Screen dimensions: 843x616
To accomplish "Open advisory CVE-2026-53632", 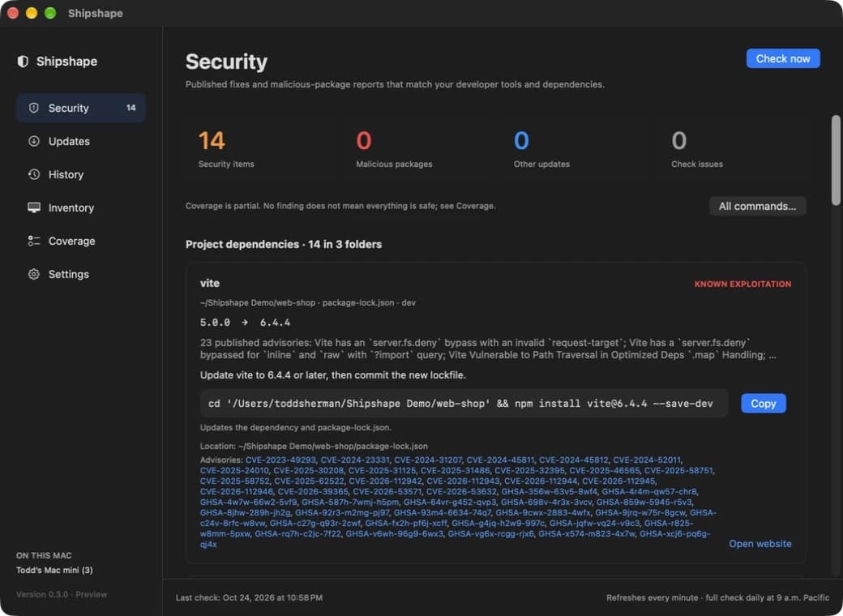I will click(461, 491).
